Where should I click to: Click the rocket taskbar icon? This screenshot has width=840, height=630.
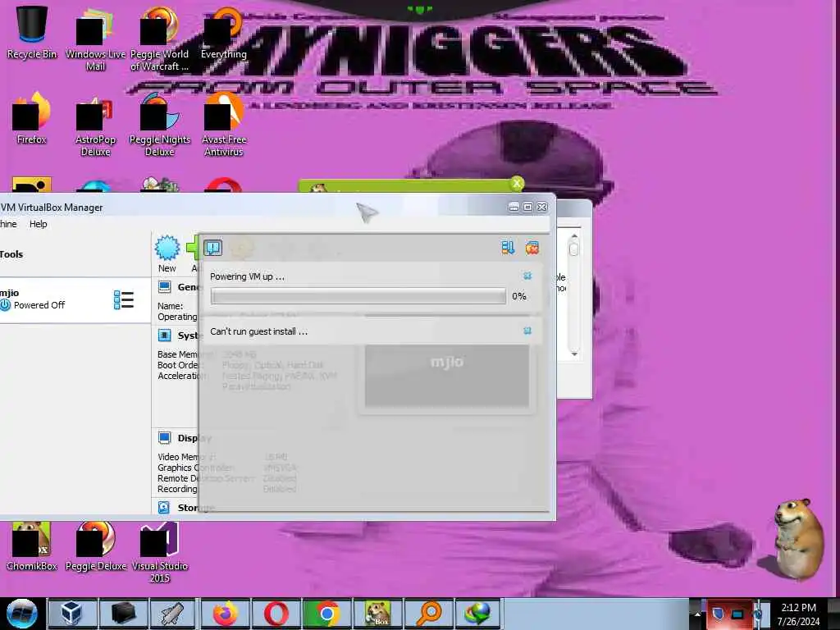pyautogui.click(x=173, y=614)
